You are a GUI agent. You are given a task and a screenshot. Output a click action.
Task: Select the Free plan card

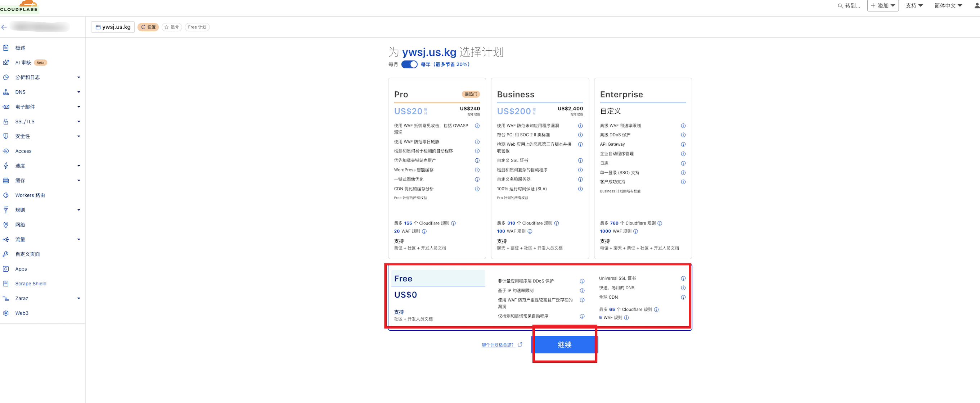tap(539, 297)
